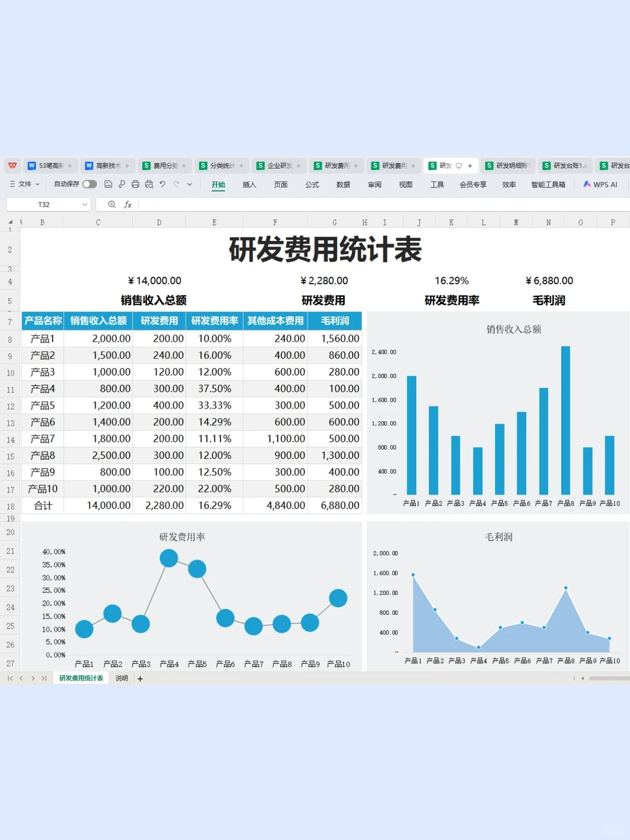This screenshot has height=840, width=630.
Task: Click the Redo icon
Action: click(x=176, y=184)
